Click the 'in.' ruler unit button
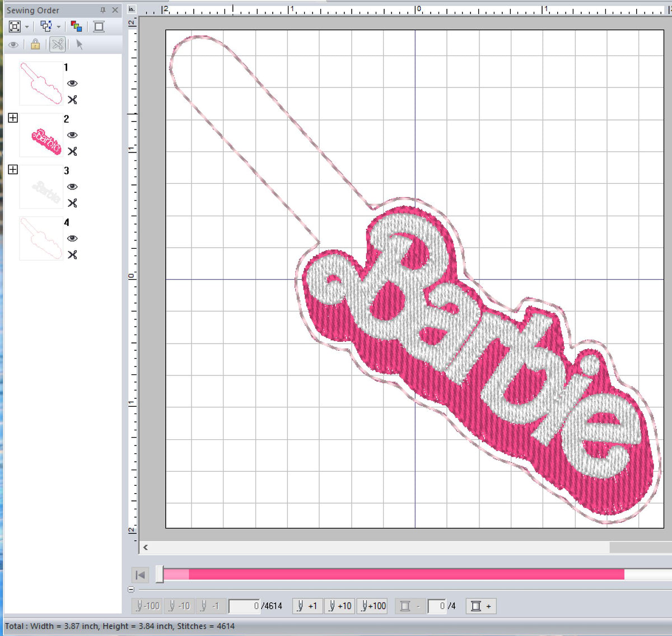 [x=131, y=9]
